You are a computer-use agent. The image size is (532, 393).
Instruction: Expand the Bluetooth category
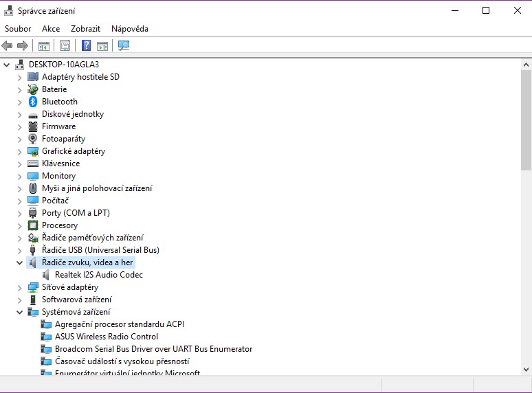pos(19,102)
